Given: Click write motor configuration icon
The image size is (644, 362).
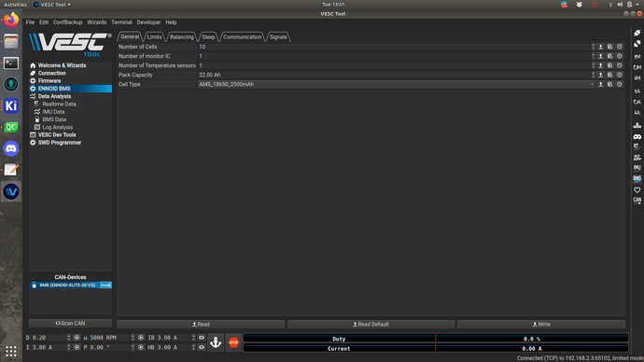Looking at the screenshot, I should click(637, 78).
